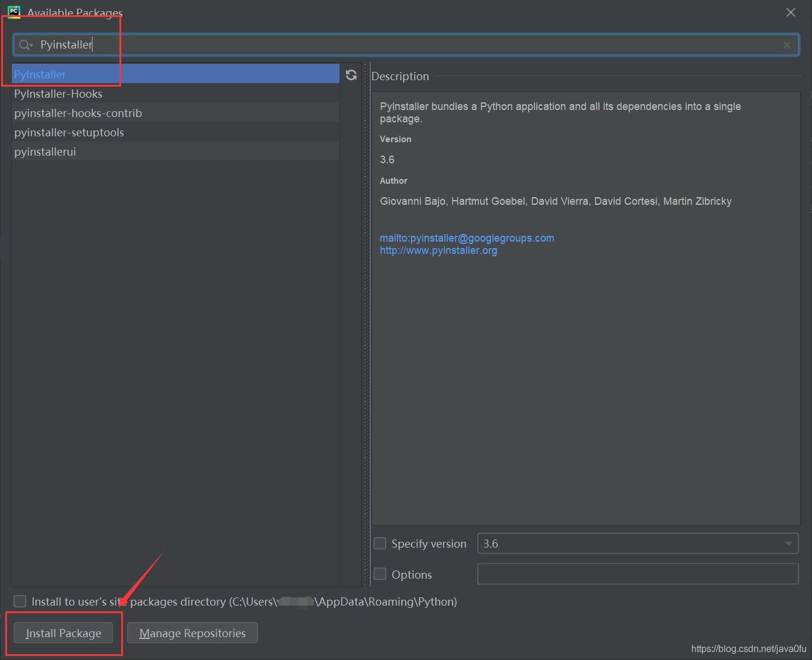The height and width of the screenshot is (660, 812).
Task: Select pyinstaller-setuptools package
Action: click(x=176, y=132)
